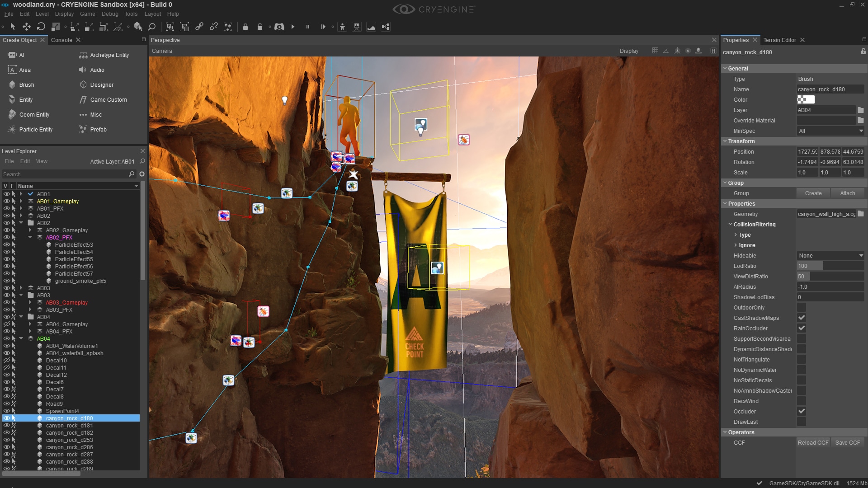The height and width of the screenshot is (488, 868).
Task: Click the lock selection padlock icon
Action: pos(245,27)
